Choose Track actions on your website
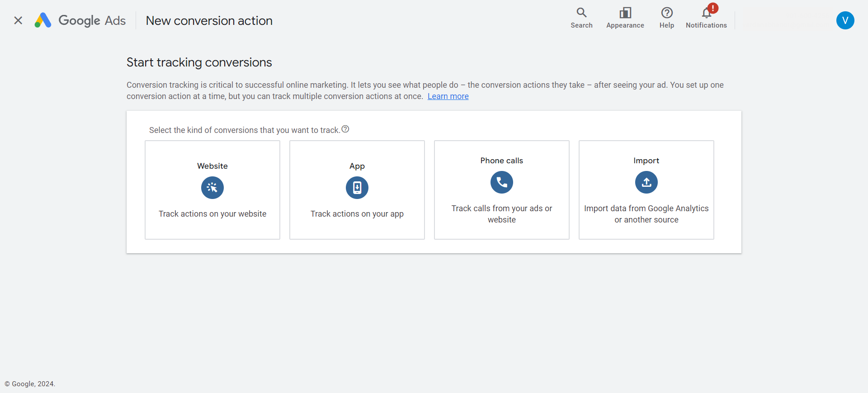The width and height of the screenshot is (868, 393). (x=212, y=214)
